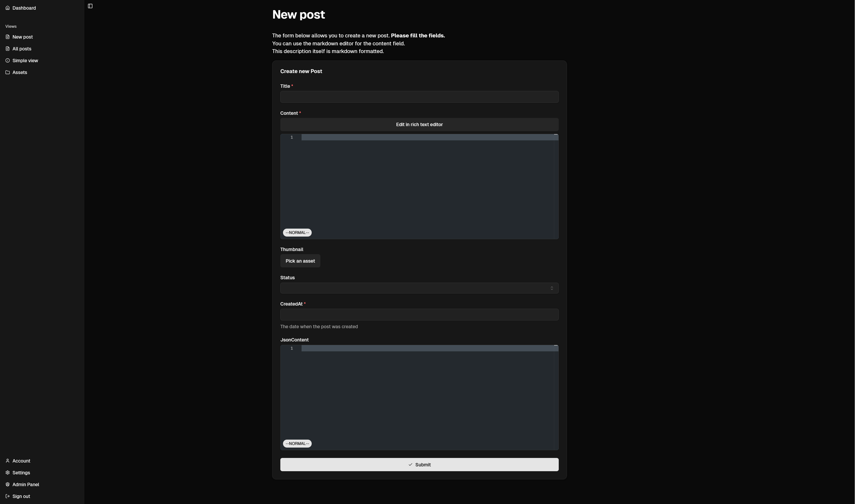Go to Simple view page
The height and width of the screenshot is (504, 855).
[25, 61]
